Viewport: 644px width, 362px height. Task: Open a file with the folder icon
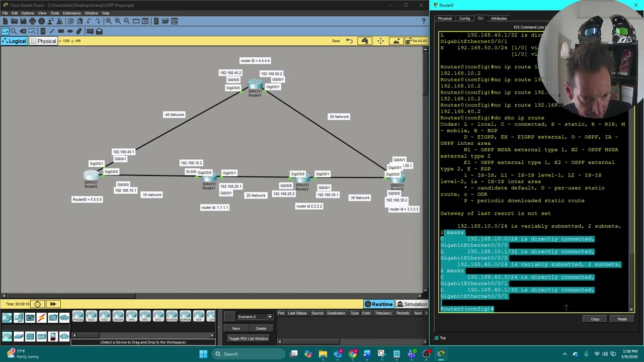[x=14, y=21]
